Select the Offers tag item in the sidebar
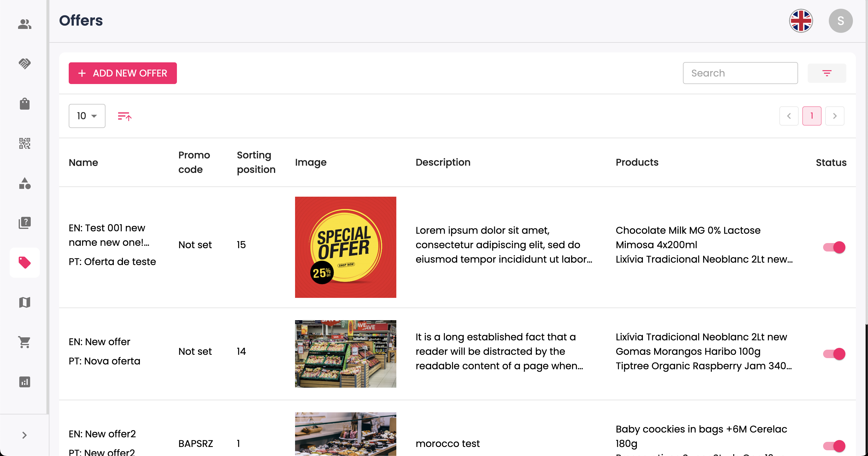Viewport: 868px width, 456px height. [x=25, y=263]
